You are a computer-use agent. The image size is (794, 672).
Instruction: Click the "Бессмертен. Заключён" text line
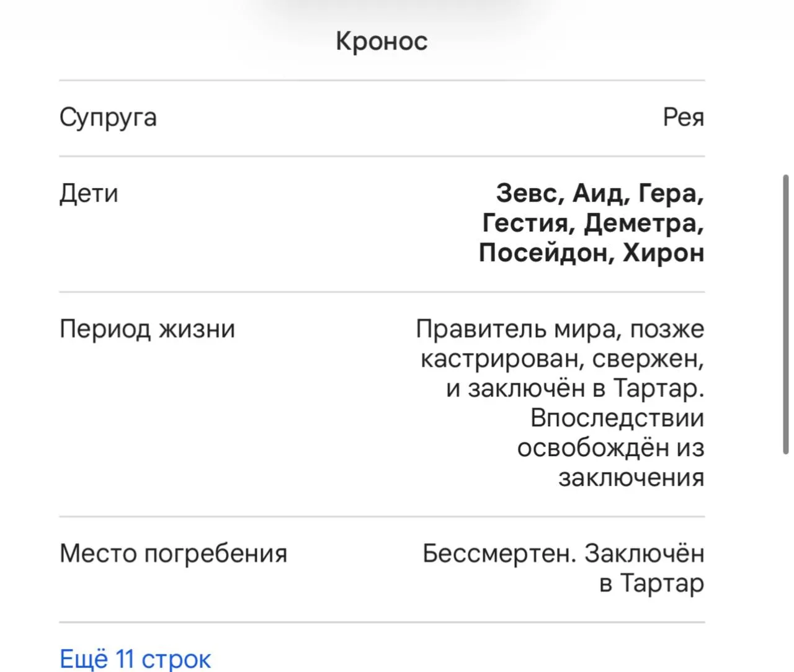click(563, 553)
